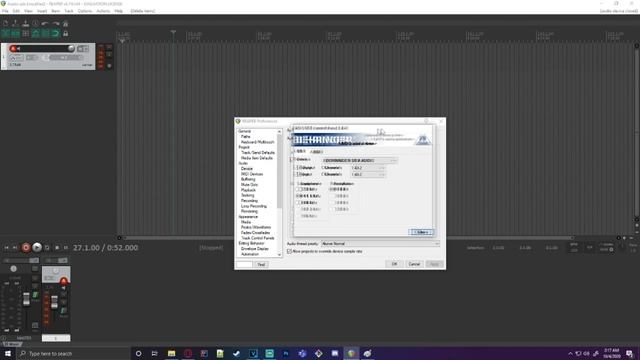The height and width of the screenshot is (360, 640).
Task: Click the mixer track record arm button
Action: pyautogui.click(x=64, y=281)
